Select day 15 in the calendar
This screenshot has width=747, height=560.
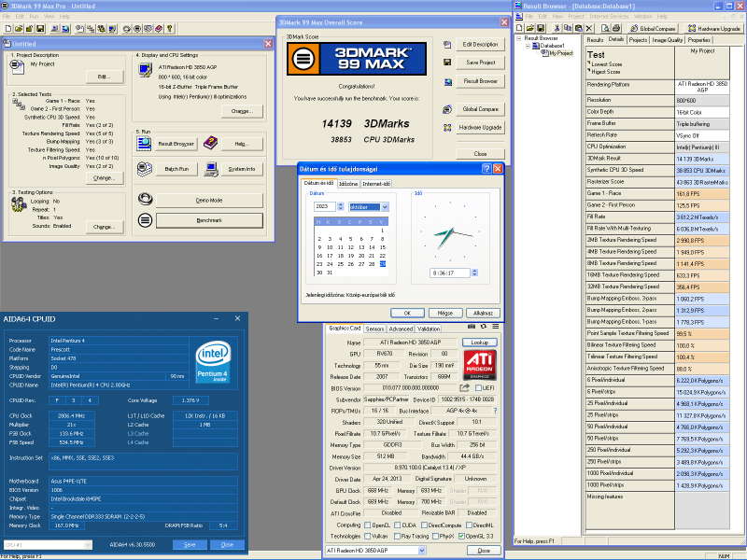click(x=383, y=247)
